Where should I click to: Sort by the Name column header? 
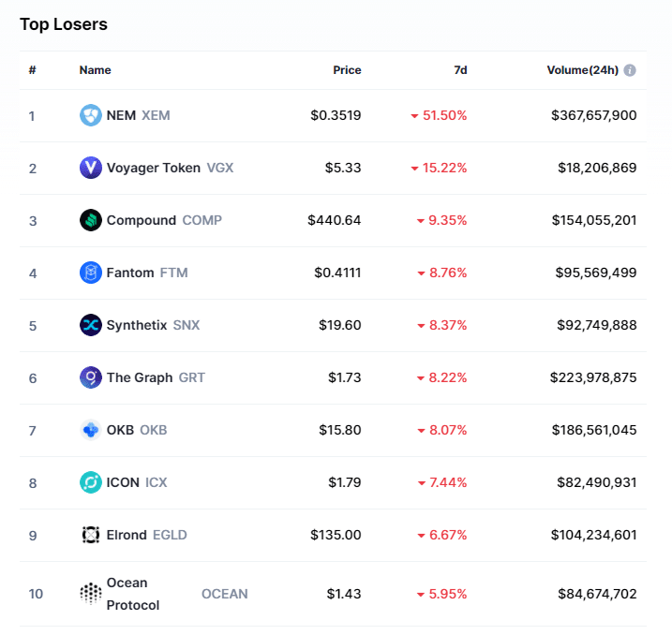(95, 70)
